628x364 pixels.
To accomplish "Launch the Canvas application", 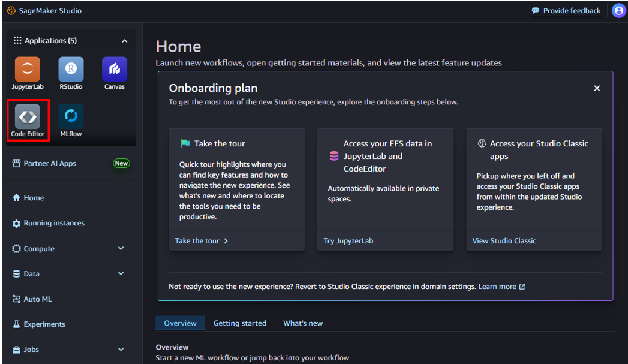I will (x=114, y=73).
